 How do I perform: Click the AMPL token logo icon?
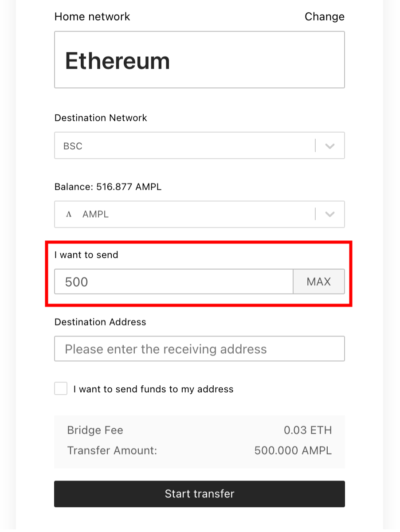(69, 215)
